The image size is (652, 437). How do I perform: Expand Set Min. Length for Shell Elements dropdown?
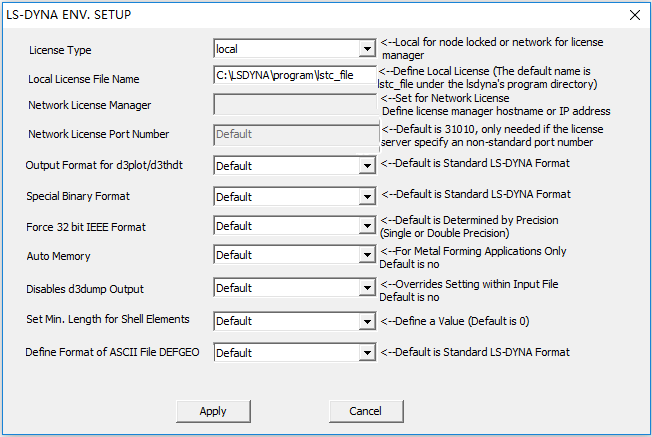click(x=293, y=321)
